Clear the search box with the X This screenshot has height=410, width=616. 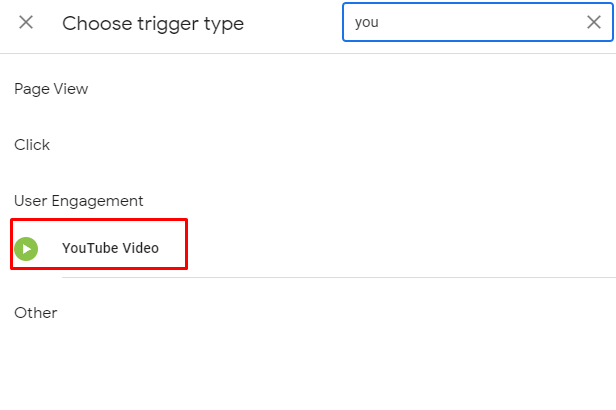pyautogui.click(x=594, y=22)
